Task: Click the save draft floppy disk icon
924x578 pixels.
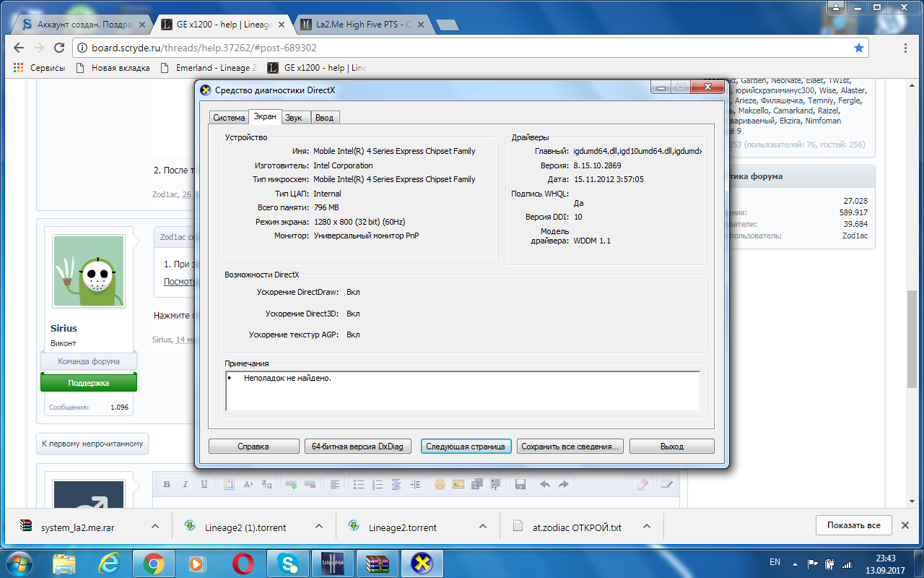Action: tap(520, 485)
